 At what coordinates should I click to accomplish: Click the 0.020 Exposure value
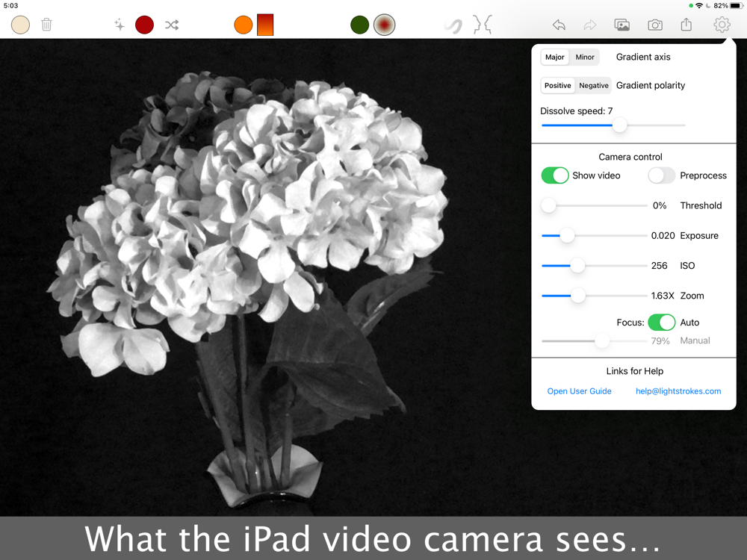[663, 236]
